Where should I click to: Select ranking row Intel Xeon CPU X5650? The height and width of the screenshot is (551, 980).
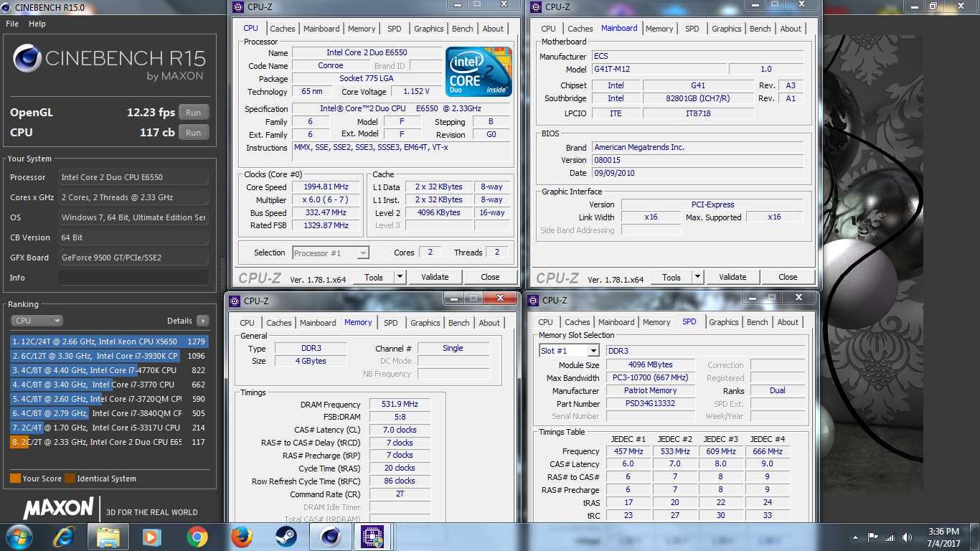(109, 342)
